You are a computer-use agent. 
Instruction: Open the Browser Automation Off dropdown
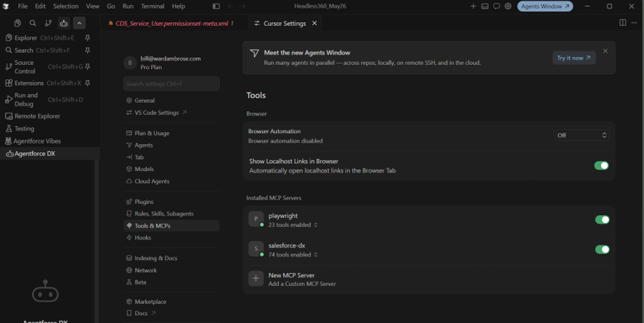tap(581, 135)
